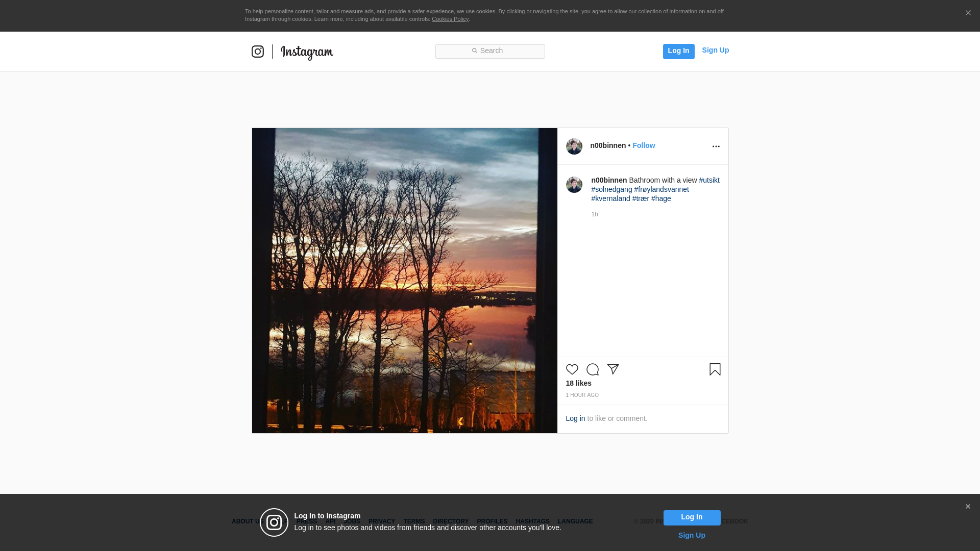This screenshot has height=551, width=980.
Task: Open the #frøylandsvannet hashtag
Action: (x=661, y=189)
